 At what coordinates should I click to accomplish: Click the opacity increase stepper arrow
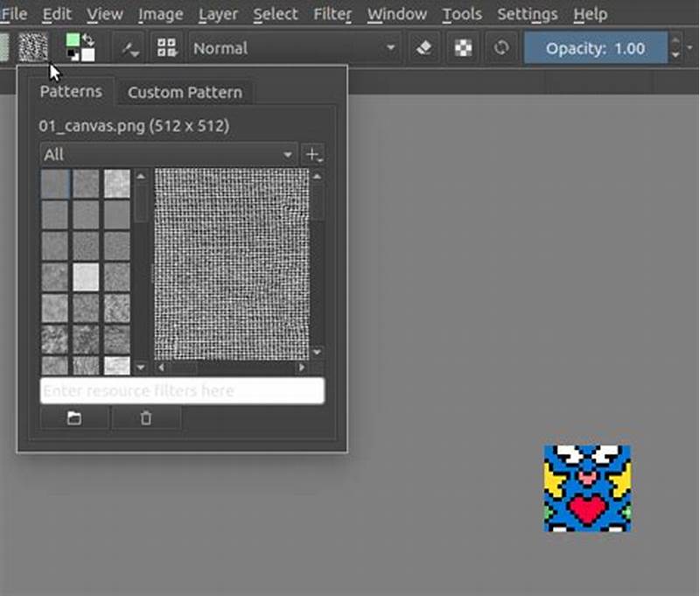[676, 42]
